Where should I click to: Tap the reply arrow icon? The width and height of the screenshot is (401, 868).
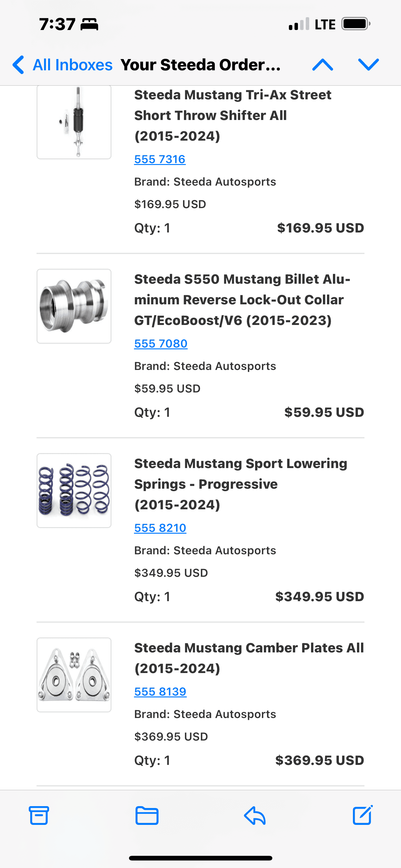tap(255, 816)
